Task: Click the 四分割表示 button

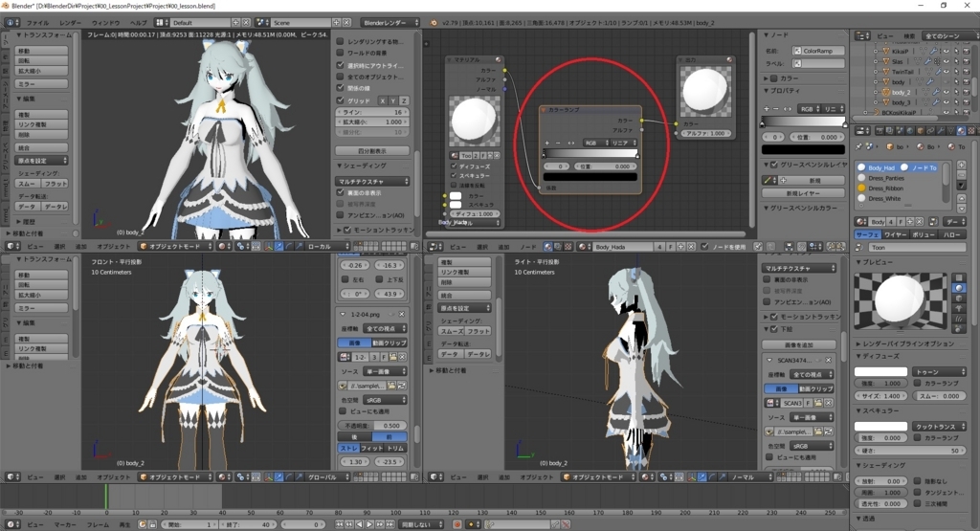Action: (x=372, y=150)
